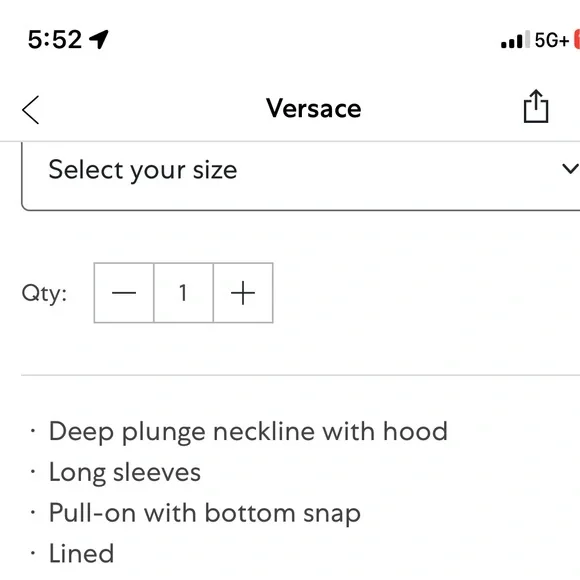This screenshot has width=580, height=580.
Task: Select the quantity value field showing 1
Action: pyautogui.click(x=183, y=293)
